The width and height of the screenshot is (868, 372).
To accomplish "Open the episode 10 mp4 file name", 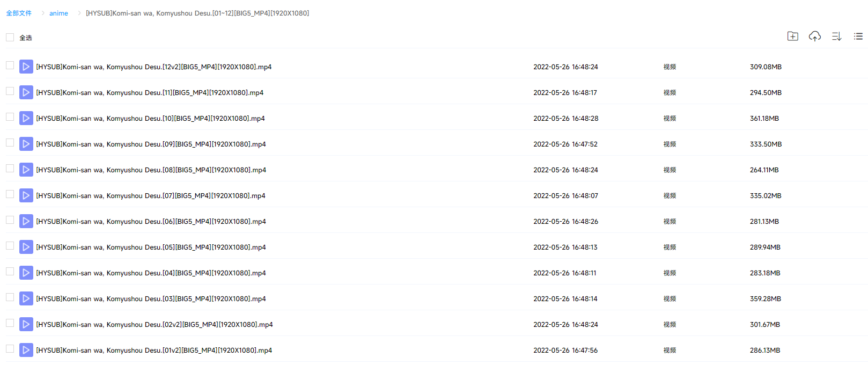I will coord(150,119).
